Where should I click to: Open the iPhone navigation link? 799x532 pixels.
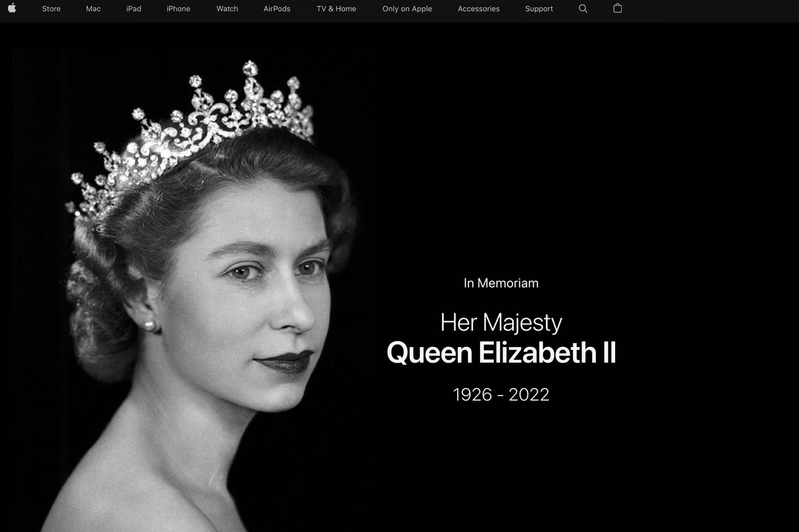coord(179,9)
